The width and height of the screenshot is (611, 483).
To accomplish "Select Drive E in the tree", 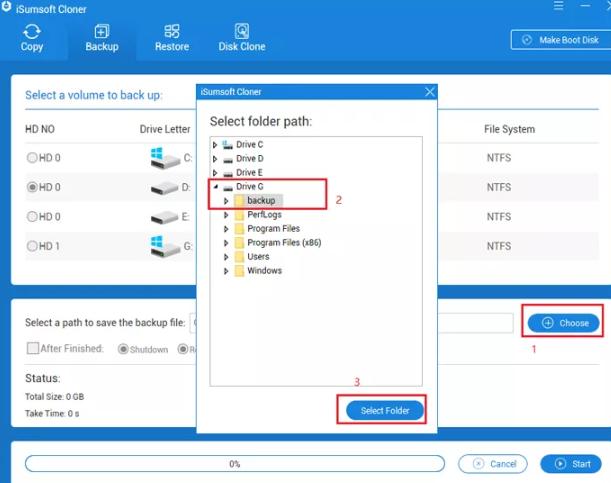I will 249,173.
